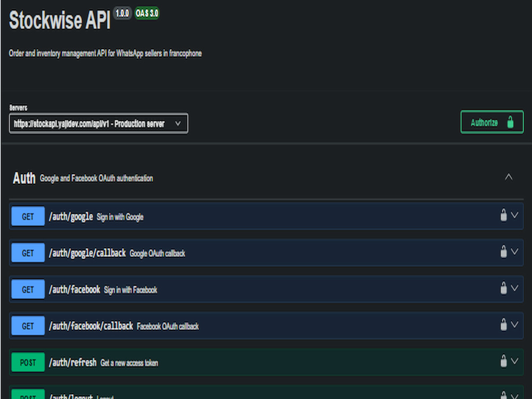Viewport: 532px width, 399px height.
Task: Click 'Sign in with Facebook' description
Action: pyautogui.click(x=131, y=290)
